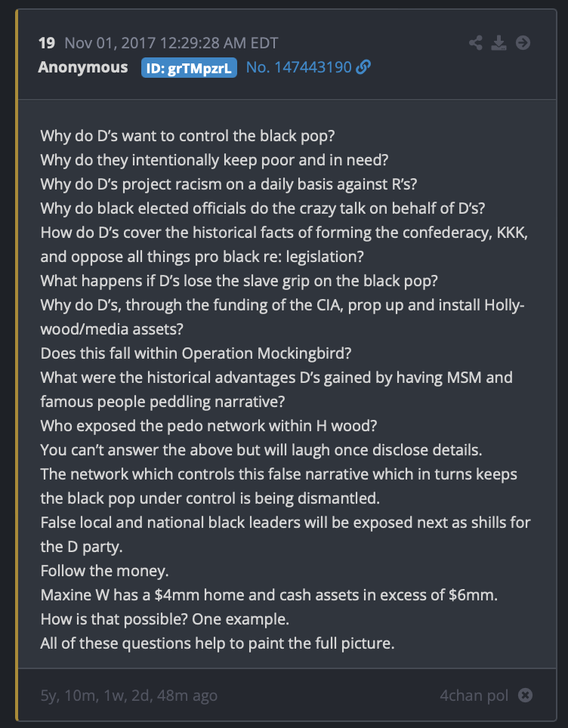Select the drop number 19 label

(46, 43)
